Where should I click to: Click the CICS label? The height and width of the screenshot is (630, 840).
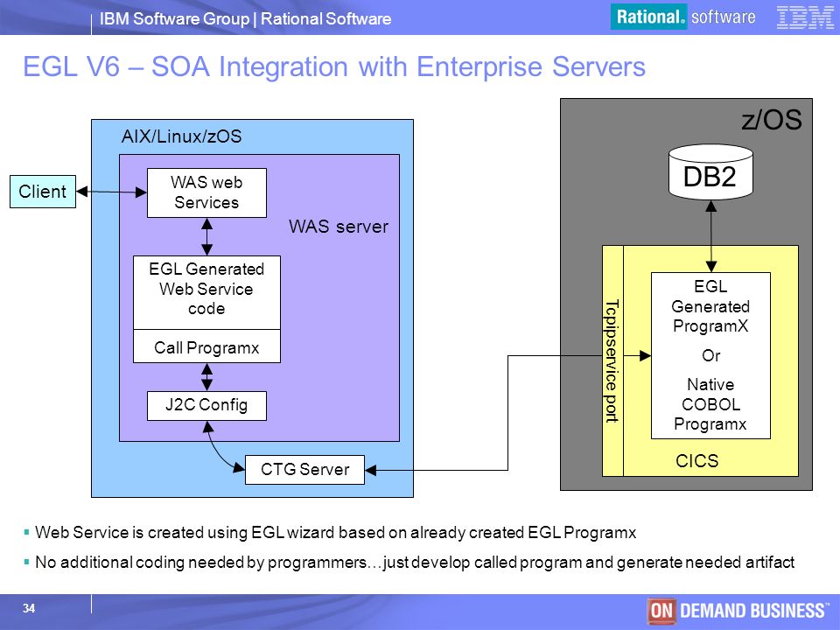pyautogui.click(x=697, y=461)
